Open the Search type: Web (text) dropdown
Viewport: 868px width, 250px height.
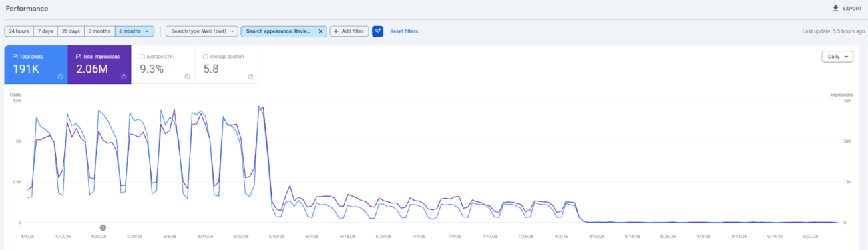202,31
